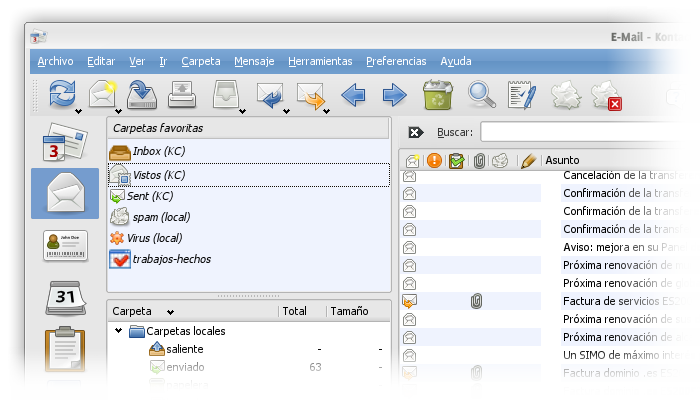Open the Ayuda menu
This screenshot has width=700, height=400.
456,61
